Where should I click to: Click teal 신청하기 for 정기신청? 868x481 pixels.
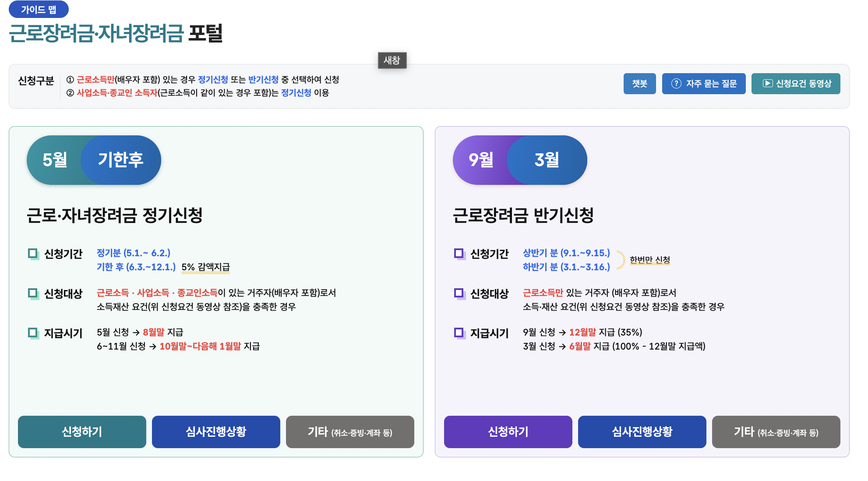click(82, 432)
